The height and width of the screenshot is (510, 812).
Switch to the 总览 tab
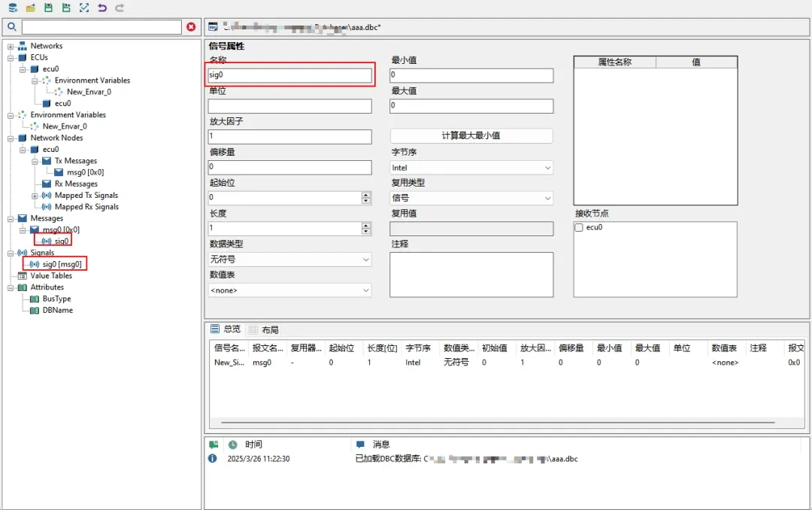(226, 329)
